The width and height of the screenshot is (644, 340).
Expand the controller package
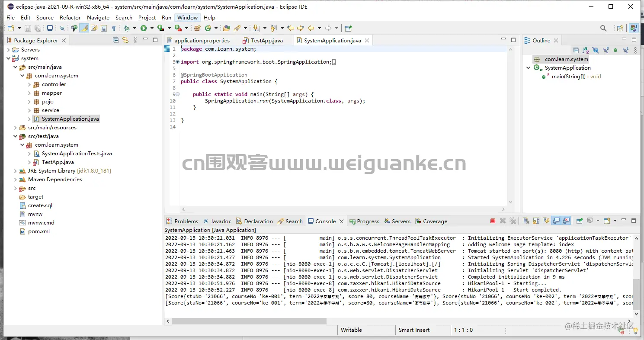[29, 84]
